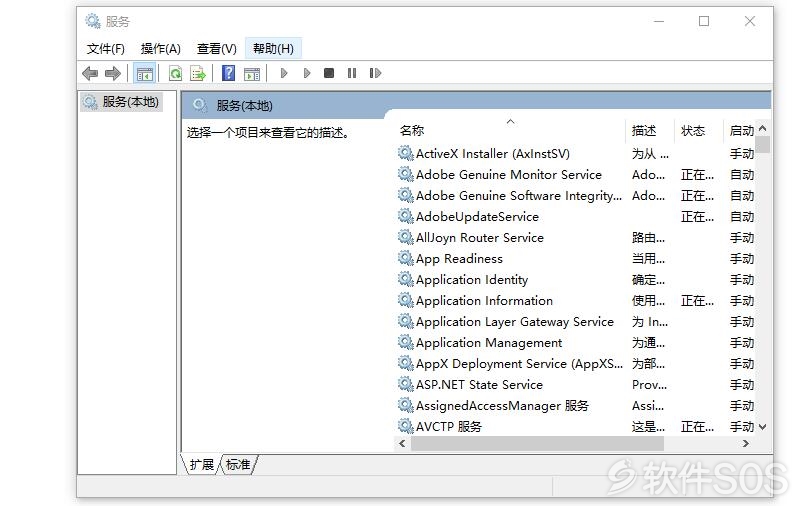Screen dimensions: 802x506
Task: Switch to the 标准 tab
Action: click(238, 465)
